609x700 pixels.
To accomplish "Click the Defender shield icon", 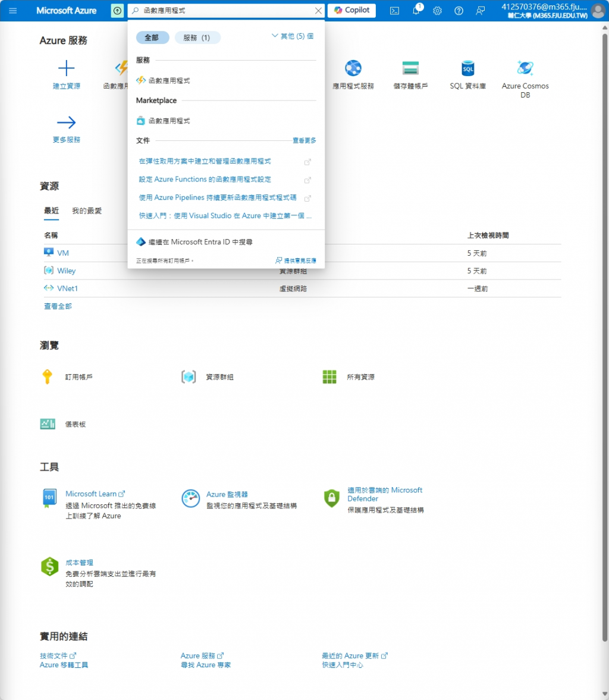I will pyautogui.click(x=331, y=498).
